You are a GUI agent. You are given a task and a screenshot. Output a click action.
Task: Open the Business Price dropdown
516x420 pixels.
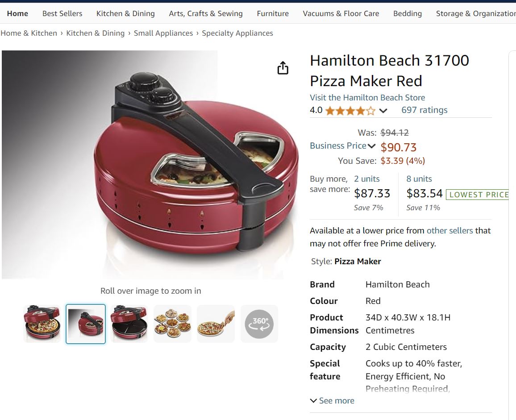pos(342,146)
